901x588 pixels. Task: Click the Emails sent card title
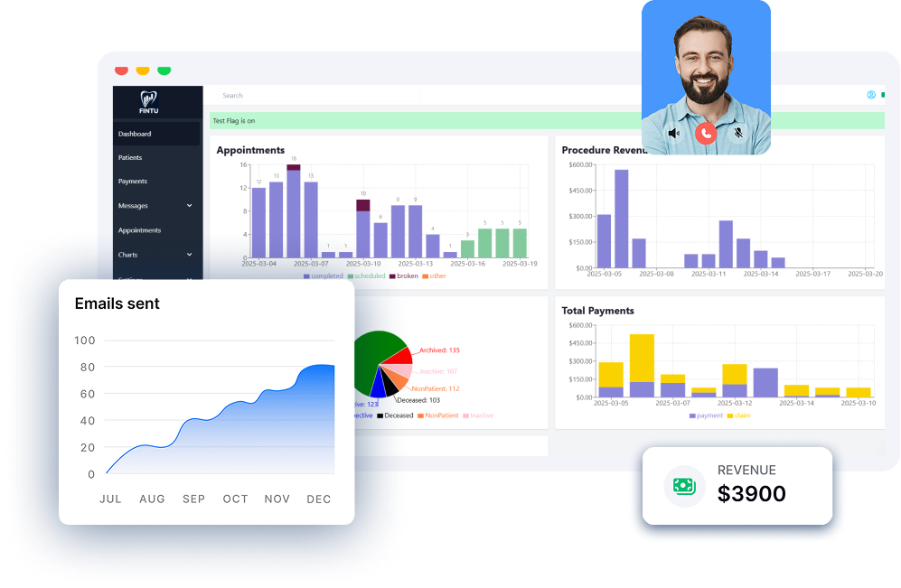click(x=117, y=303)
